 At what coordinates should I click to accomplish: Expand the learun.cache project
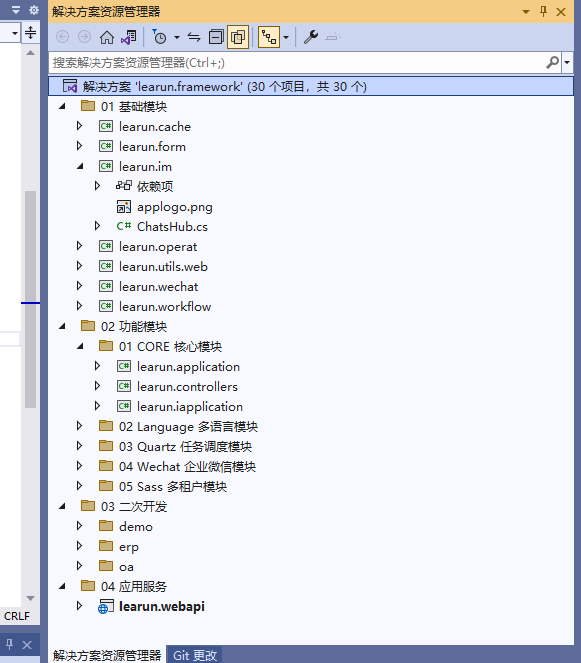tap(79, 126)
